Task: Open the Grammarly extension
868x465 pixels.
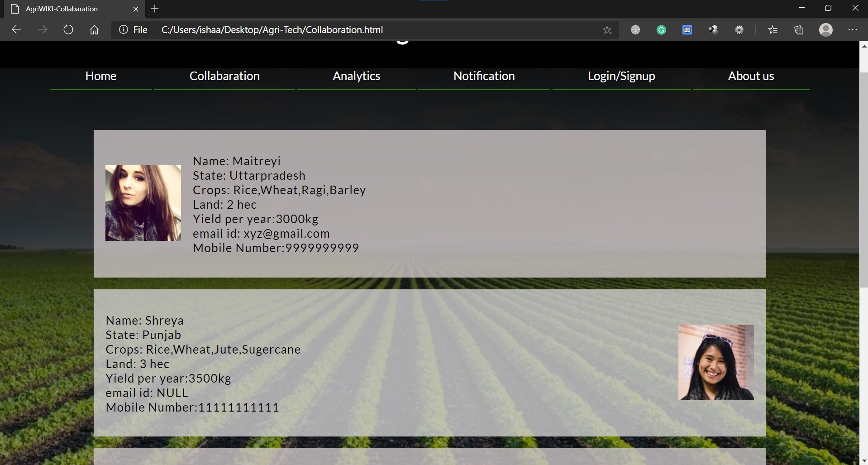Action: [x=661, y=30]
